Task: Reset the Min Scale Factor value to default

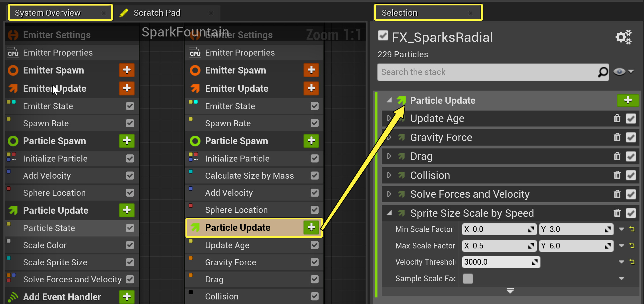Action: (632, 229)
